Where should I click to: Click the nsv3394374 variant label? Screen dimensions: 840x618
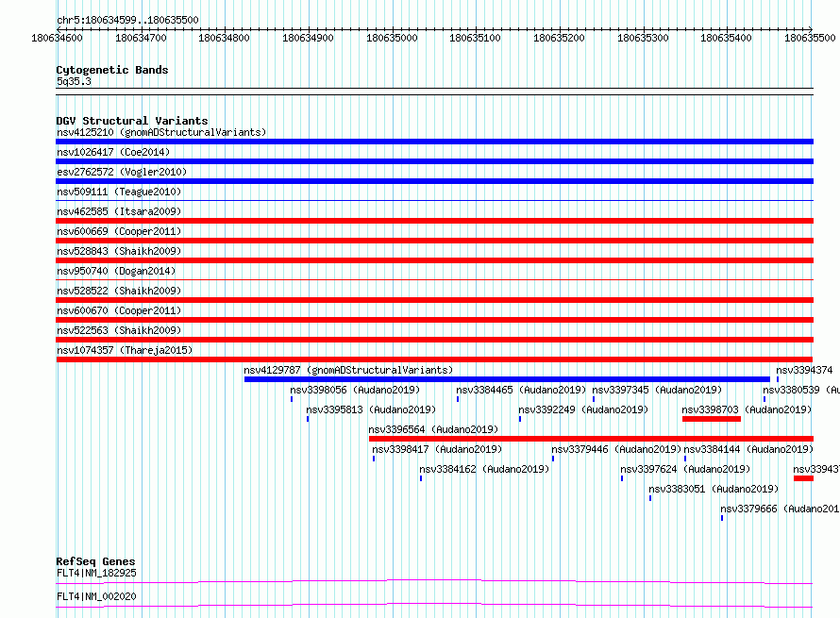804,370
